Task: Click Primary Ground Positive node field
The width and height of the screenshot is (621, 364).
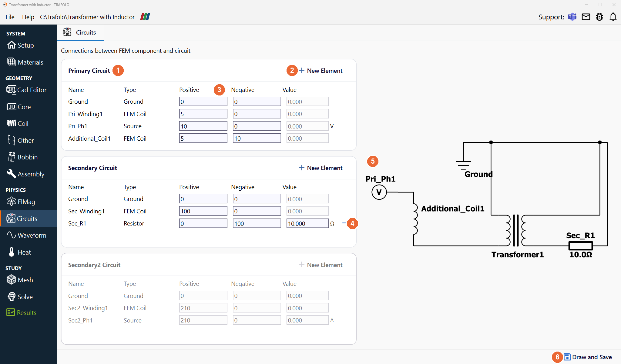Action: [x=203, y=102]
